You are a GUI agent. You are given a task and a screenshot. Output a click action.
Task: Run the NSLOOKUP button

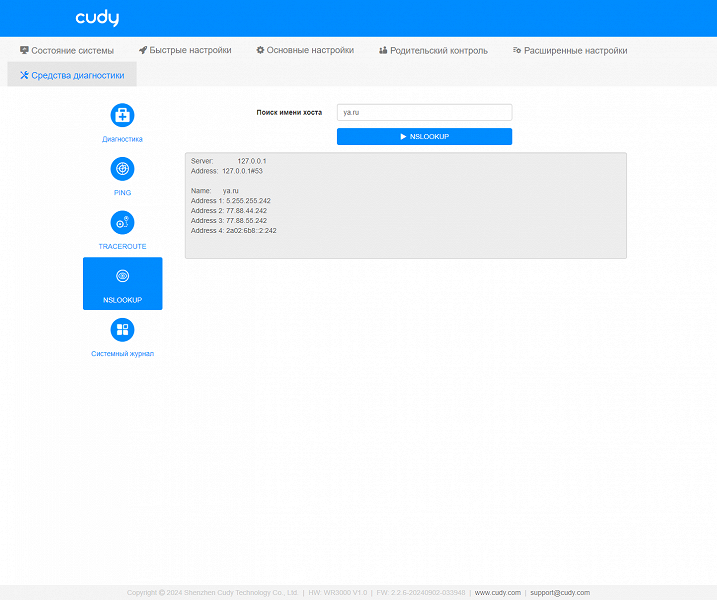pos(424,136)
